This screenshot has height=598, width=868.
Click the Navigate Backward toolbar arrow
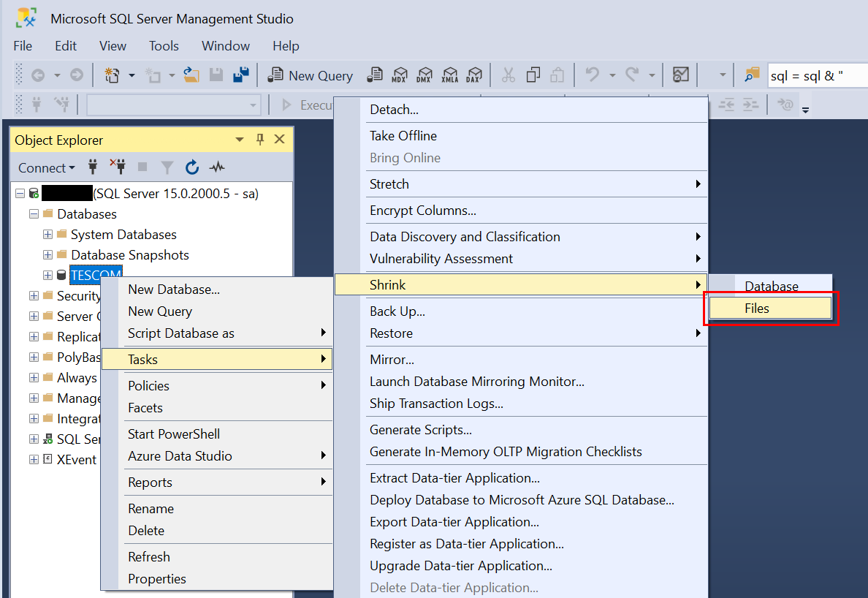38,75
